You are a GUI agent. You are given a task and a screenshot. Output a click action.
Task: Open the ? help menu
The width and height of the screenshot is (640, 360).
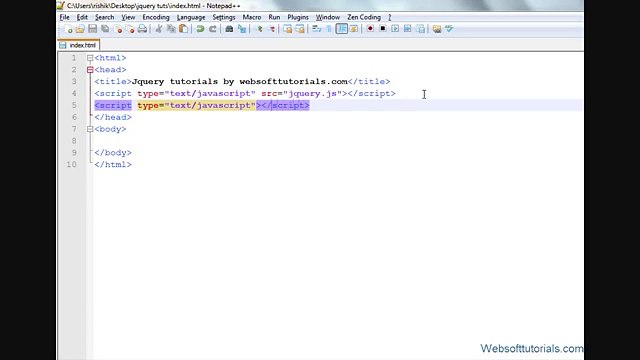tap(390, 17)
